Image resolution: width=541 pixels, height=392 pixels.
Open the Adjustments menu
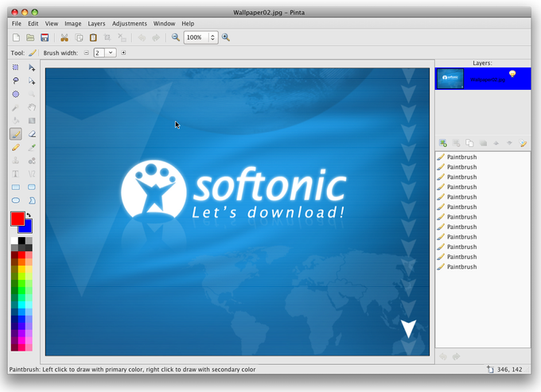click(x=130, y=23)
